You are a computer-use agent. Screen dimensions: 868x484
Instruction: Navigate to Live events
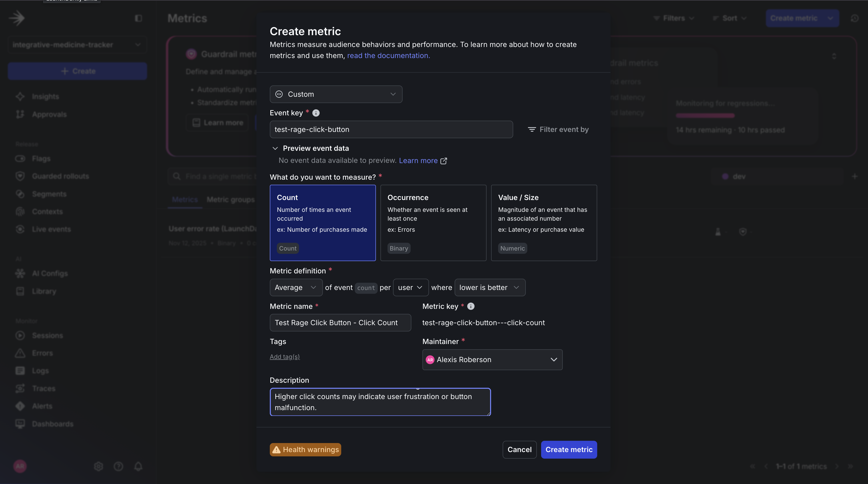click(x=51, y=229)
